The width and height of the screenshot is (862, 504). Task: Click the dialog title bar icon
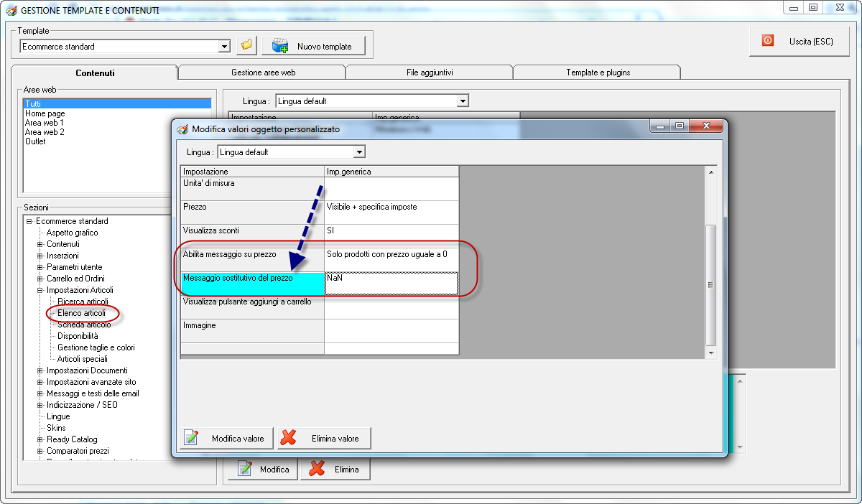tap(182, 129)
